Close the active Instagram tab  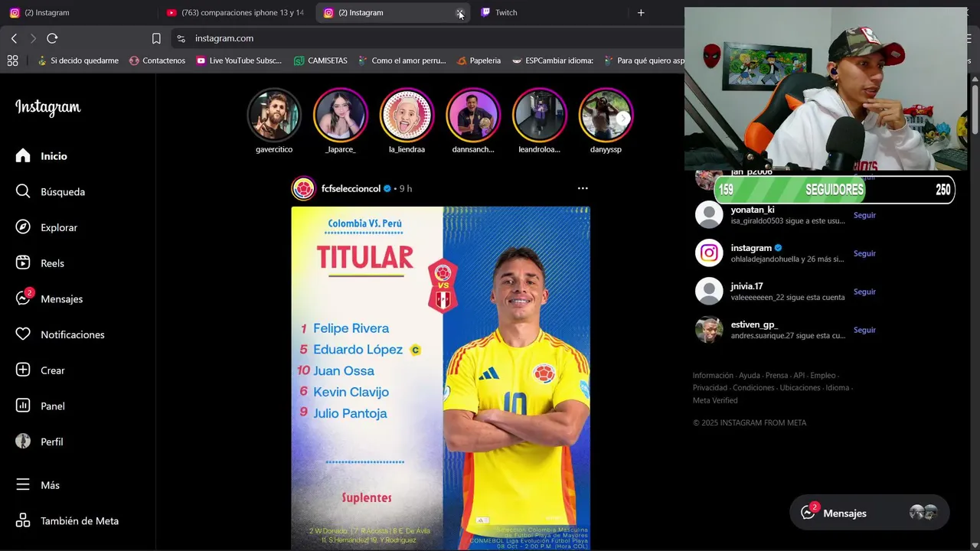tap(459, 13)
